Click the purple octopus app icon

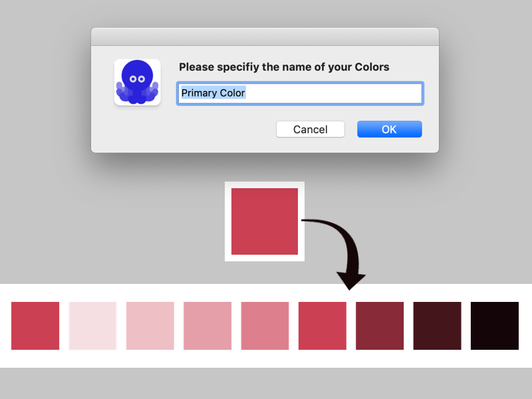pyautogui.click(x=137, y=81)
